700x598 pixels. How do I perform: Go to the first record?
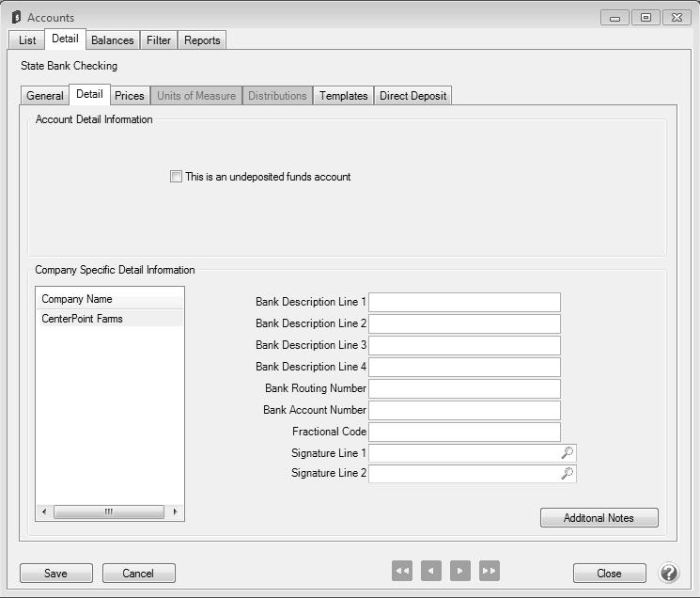pyautogui.click(x=402, y=572)
